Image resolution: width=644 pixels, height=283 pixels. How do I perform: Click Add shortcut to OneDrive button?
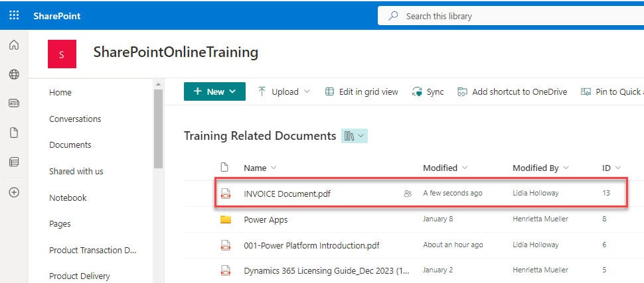tap(512, 91)
